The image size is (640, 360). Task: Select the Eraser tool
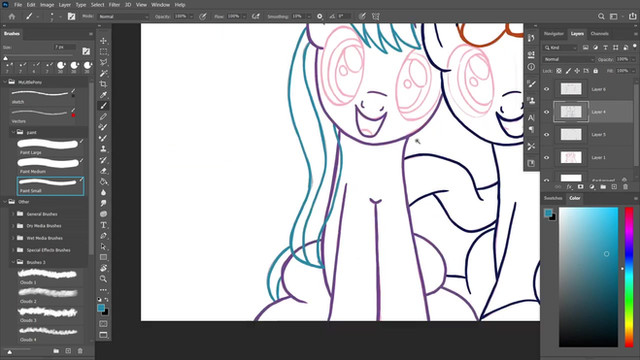pyautogui.click(x=103, y=171)
